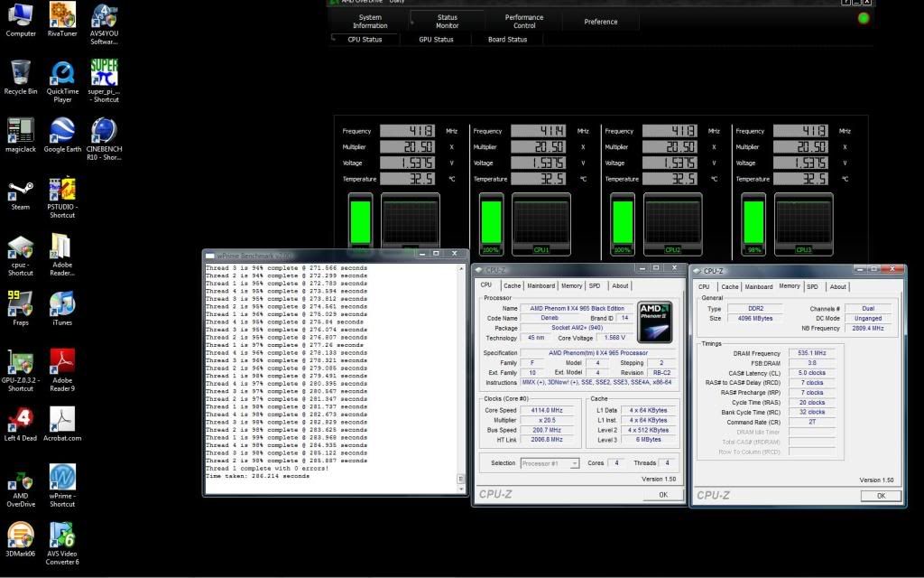Image resolution: width=924 pixels, height=578 pixels.
Task: Select the super_pi shortcut icon
Action: pyautogui.click(x=105, y=81)
